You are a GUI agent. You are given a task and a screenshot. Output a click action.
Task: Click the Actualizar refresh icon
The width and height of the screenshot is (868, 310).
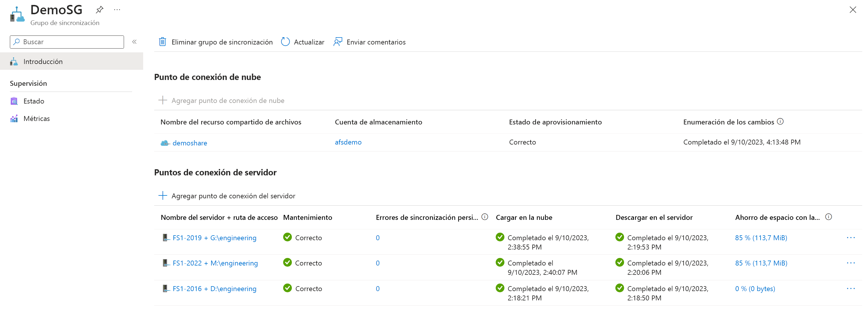pos(285,42)
